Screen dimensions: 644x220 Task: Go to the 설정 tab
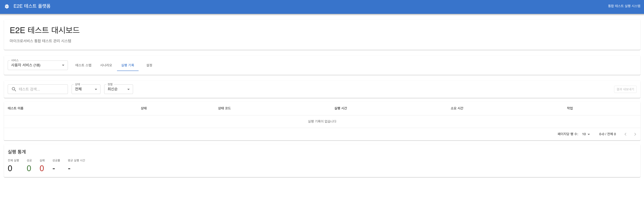click(x=149, y=65)
